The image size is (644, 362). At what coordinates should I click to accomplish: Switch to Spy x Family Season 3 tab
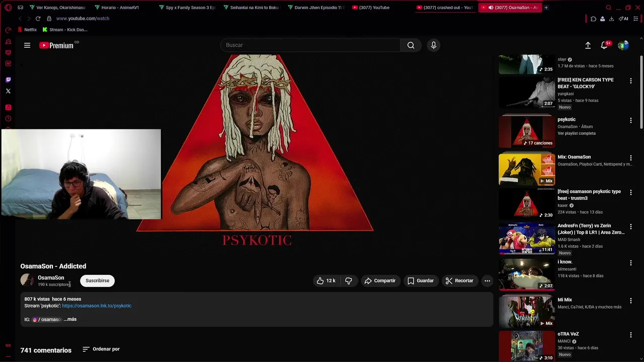coord(187,8)
